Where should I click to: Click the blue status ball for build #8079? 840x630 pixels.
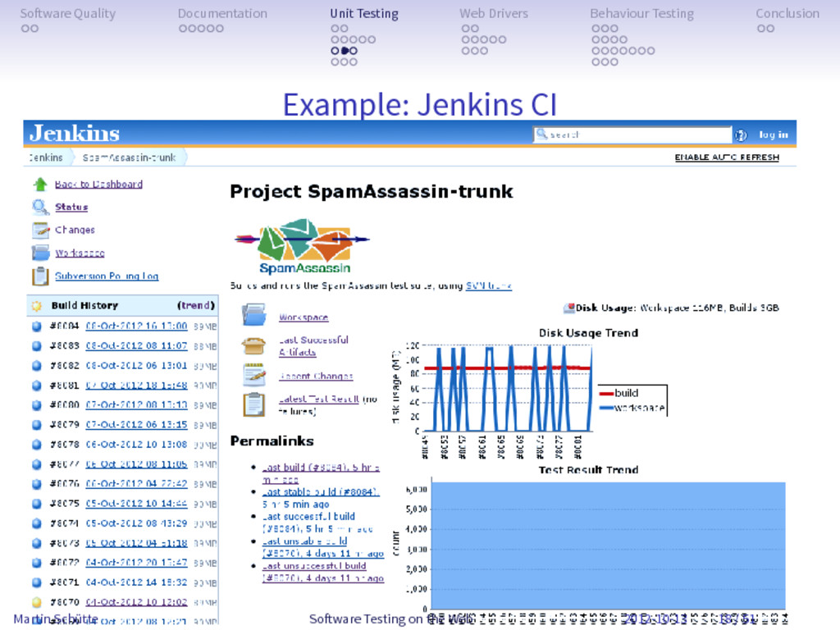pos(36,424)
